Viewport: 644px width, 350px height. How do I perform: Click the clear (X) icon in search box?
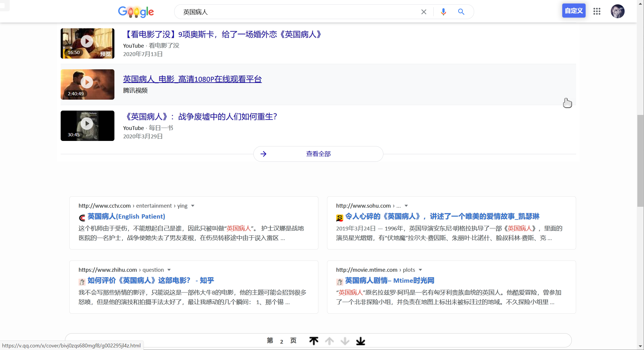click(x=424, y=12)
